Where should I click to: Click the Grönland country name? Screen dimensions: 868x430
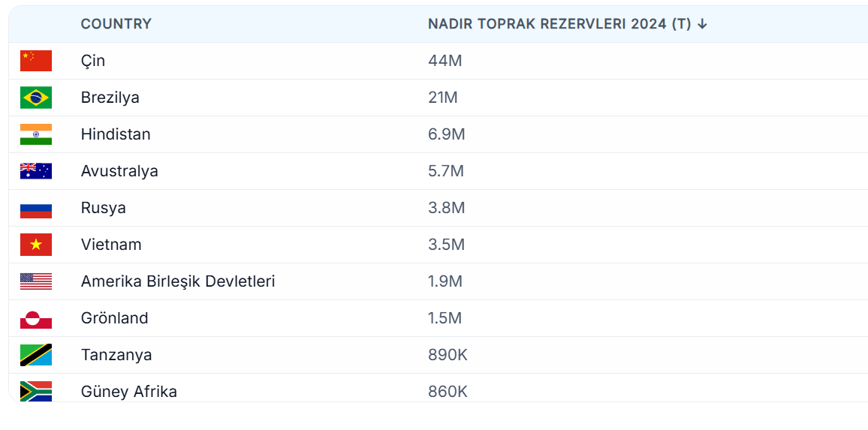(115, 318)
